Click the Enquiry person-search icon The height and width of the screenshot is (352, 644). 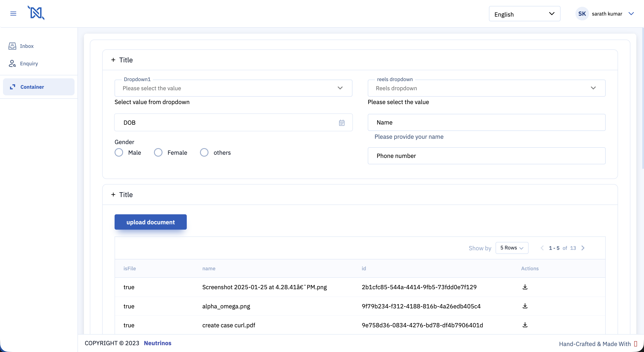point(12,63)
